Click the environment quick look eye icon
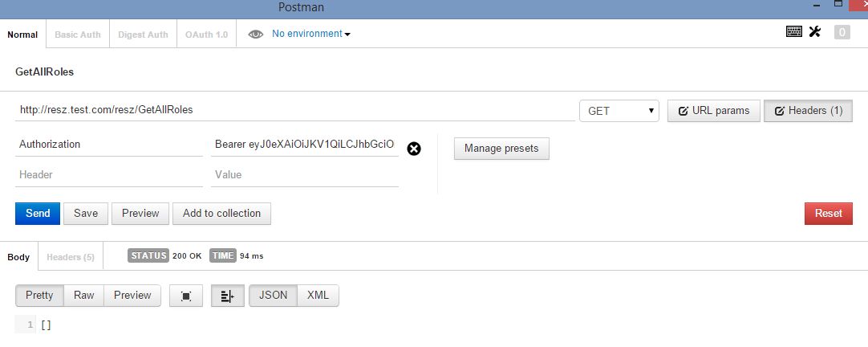The height and width of the screenshot is (347, 868). coord(256,35)
